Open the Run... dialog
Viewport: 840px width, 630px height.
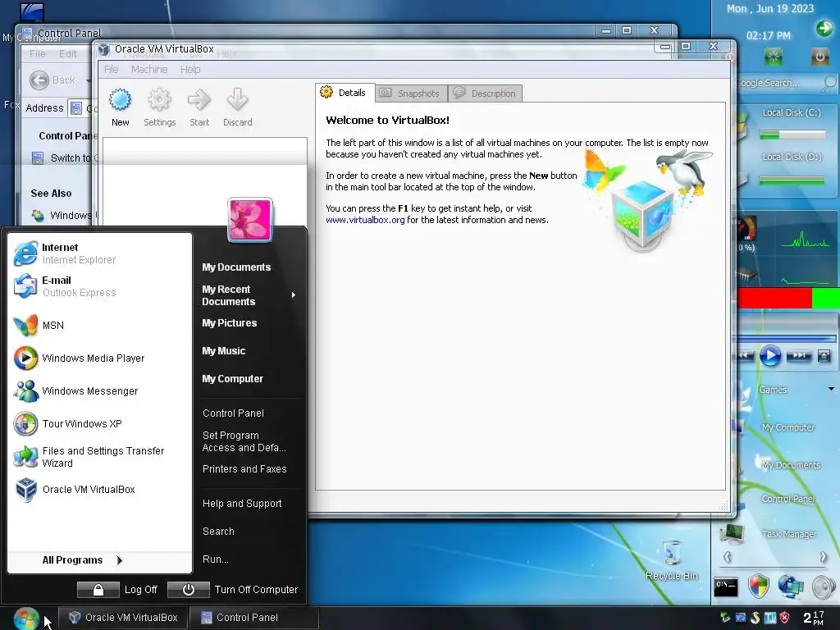coord(216,559)
